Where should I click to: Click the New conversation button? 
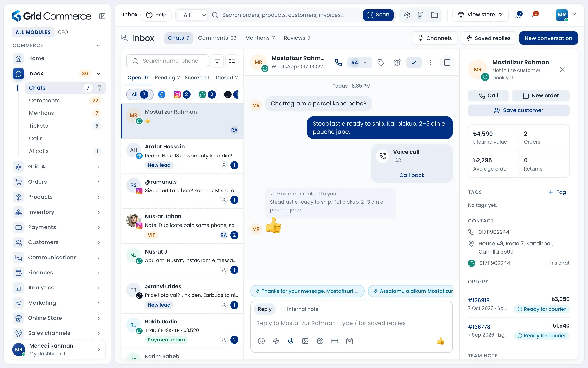(x=548, y=38)
